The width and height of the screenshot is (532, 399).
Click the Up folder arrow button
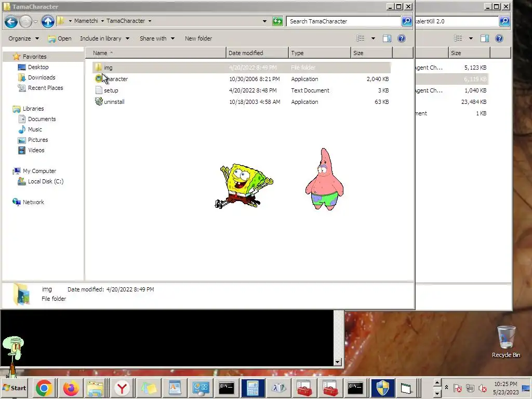point(48,21)
